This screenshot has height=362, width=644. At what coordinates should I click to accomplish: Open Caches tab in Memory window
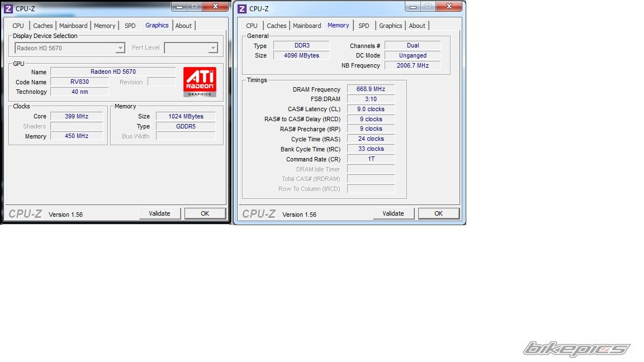[276, 26]
